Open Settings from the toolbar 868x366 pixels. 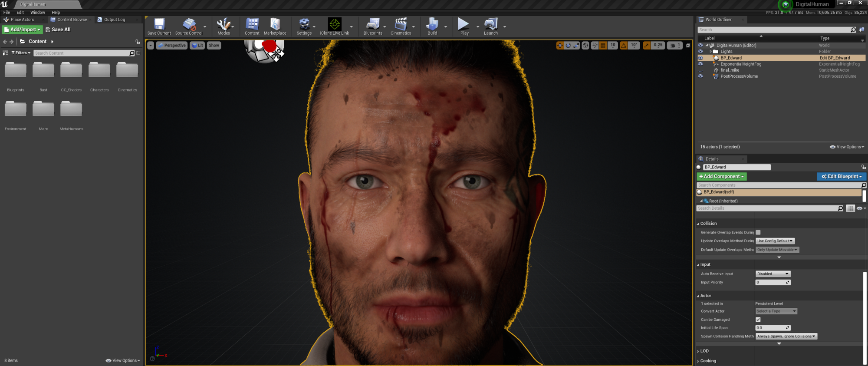point(304,26)
